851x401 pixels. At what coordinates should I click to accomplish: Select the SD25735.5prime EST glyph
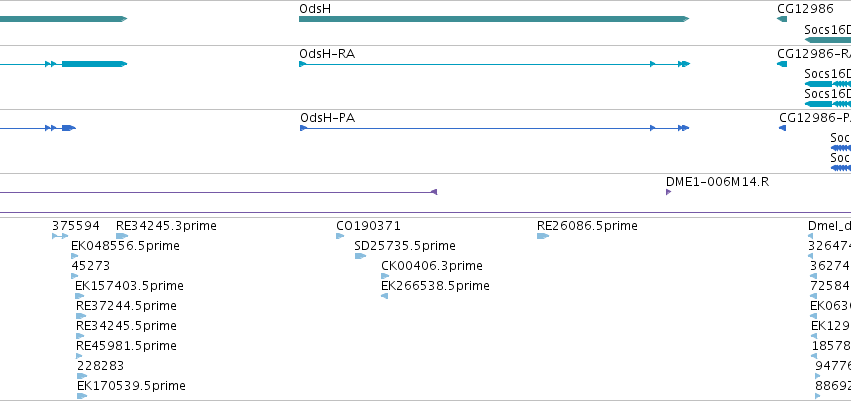pos(360,256)
